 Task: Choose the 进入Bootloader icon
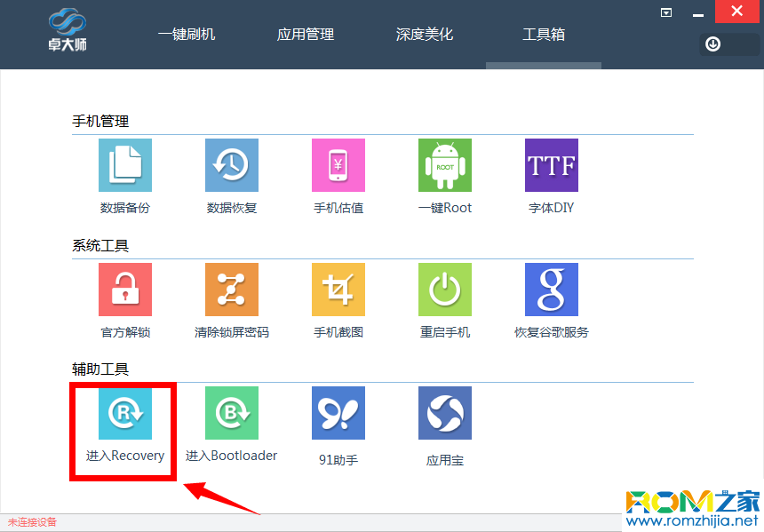click(232, 413)
